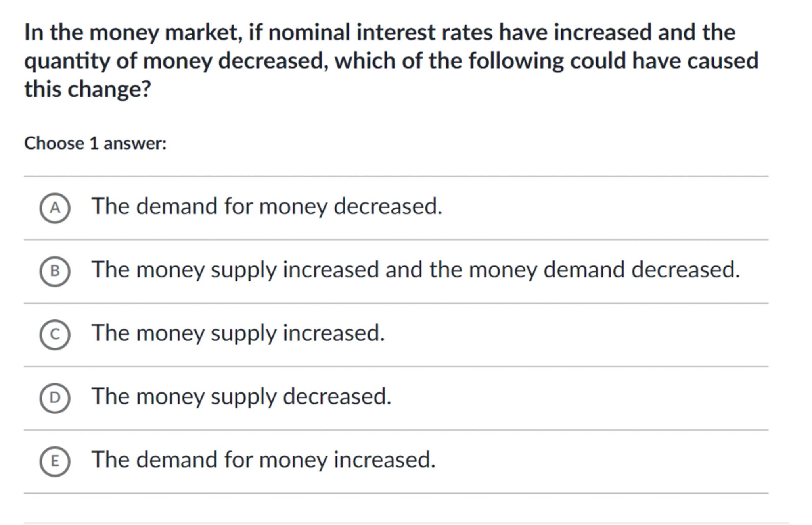
Task: Click the answer text "The money supply decreased."
Action: [241, 396]
